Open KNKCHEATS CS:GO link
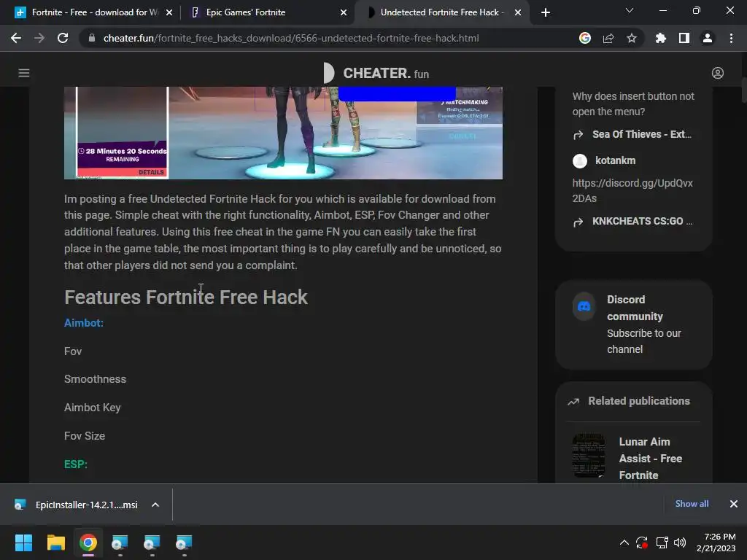 (642, 221)
